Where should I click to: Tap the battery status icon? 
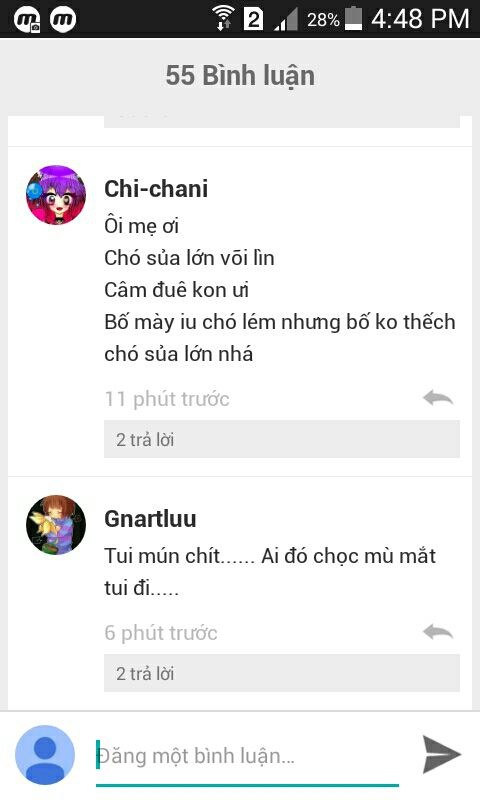(x=353, y=19)
